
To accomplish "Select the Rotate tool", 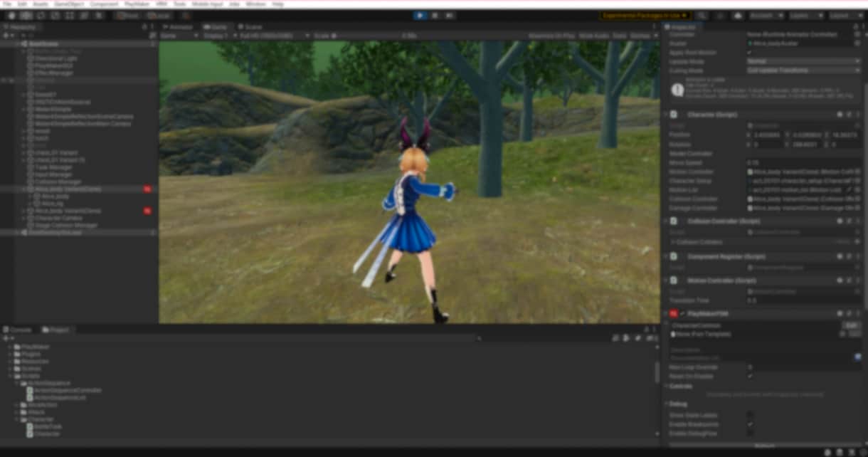I will [40, 15].
